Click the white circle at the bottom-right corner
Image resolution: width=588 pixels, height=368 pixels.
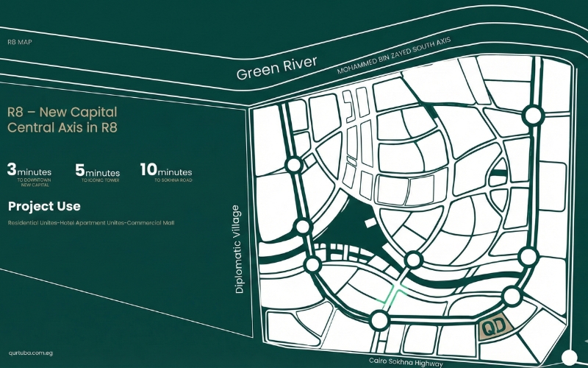[x=569, y=358]
